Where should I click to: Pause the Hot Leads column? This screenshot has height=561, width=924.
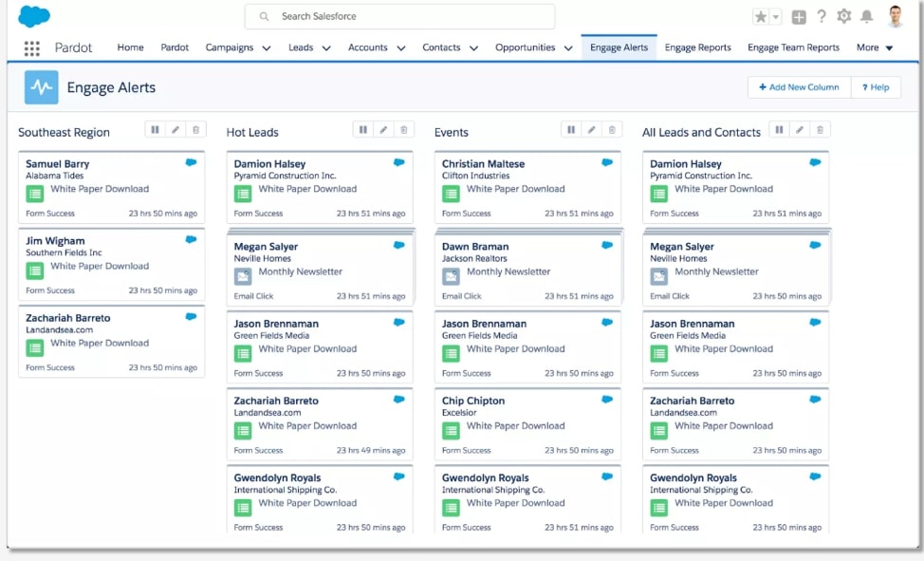pos(363,130)
